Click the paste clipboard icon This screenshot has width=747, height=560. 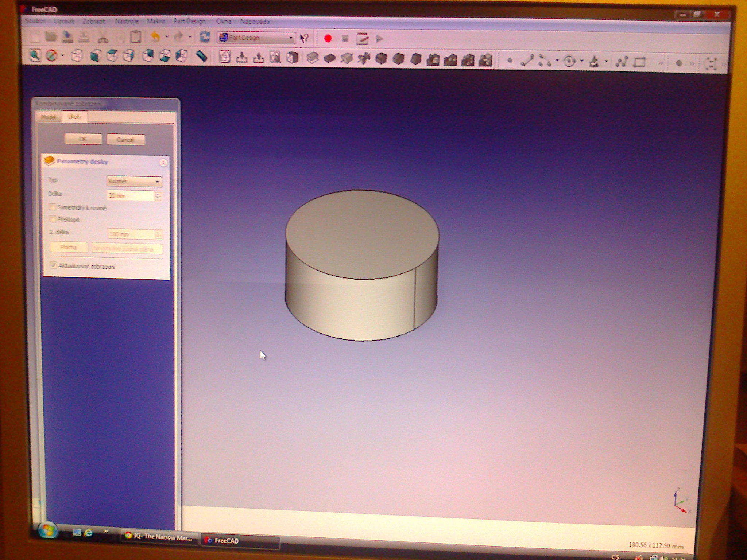136,37
